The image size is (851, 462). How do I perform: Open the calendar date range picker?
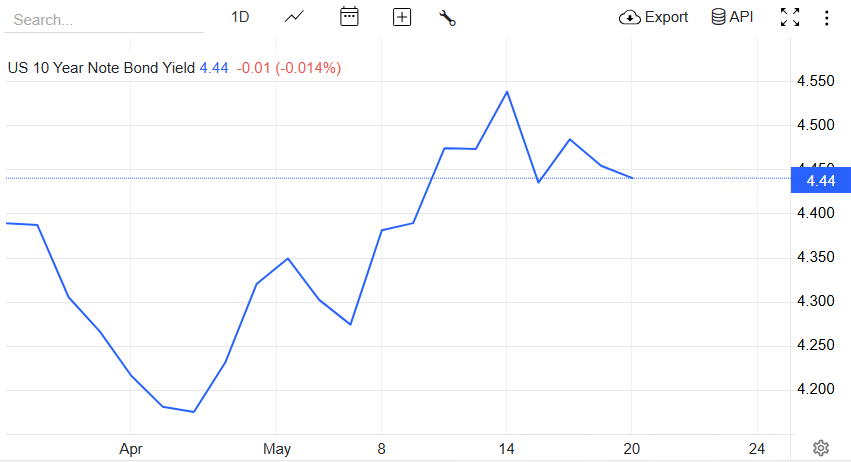(349, 17)
